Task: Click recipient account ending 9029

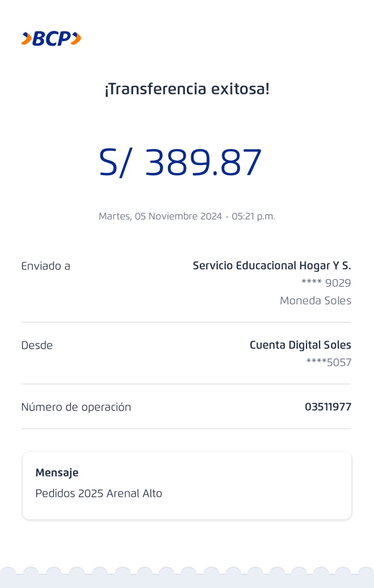Action: pos(326,283)
